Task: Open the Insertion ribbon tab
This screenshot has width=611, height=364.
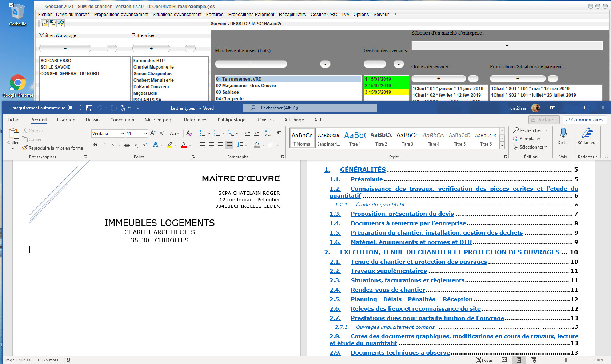Action: [x=66, y=120]
